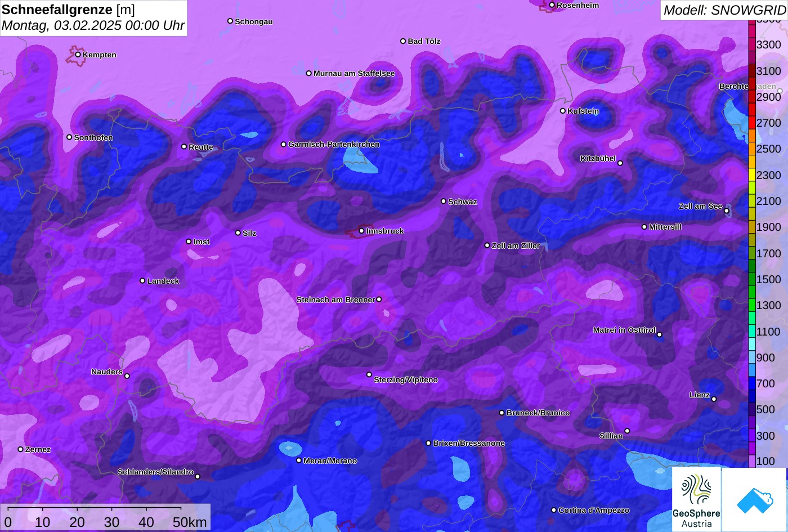This screenshot has width=788, height=532.
Task: Click the Modell: SNOWGRID label
Action: pos(724,10)
